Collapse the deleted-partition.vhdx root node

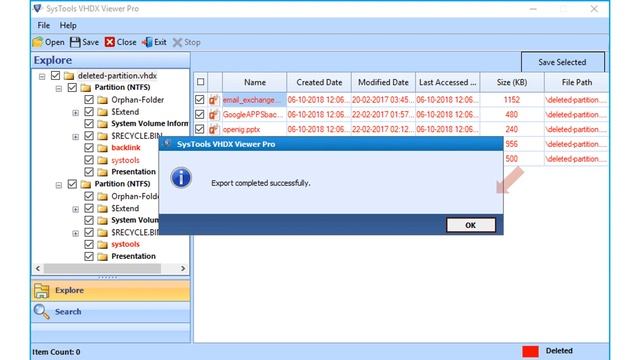[x=42, y=76]
